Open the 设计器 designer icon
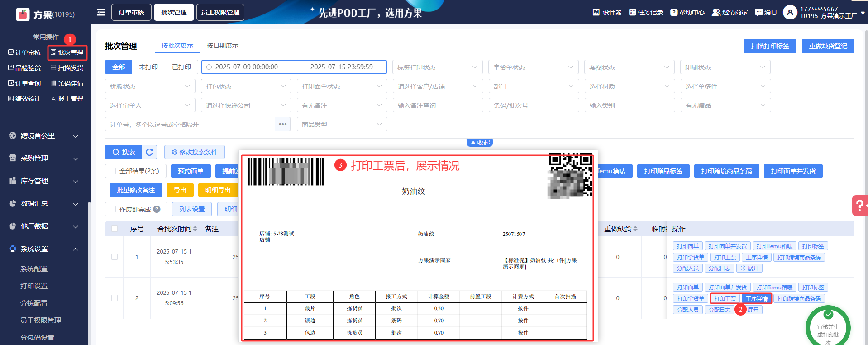The width and height of the screenshot is (868, 345). click(596, 12)
